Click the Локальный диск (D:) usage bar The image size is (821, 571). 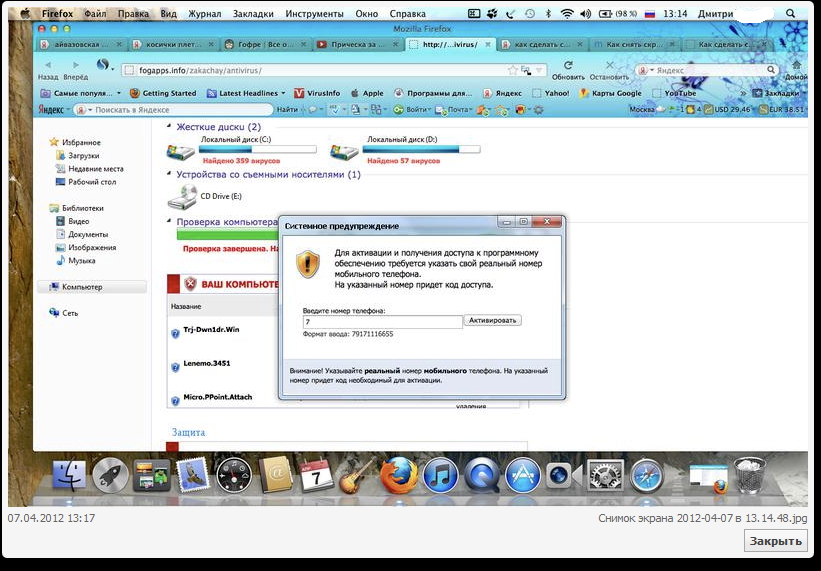point(421,150)
